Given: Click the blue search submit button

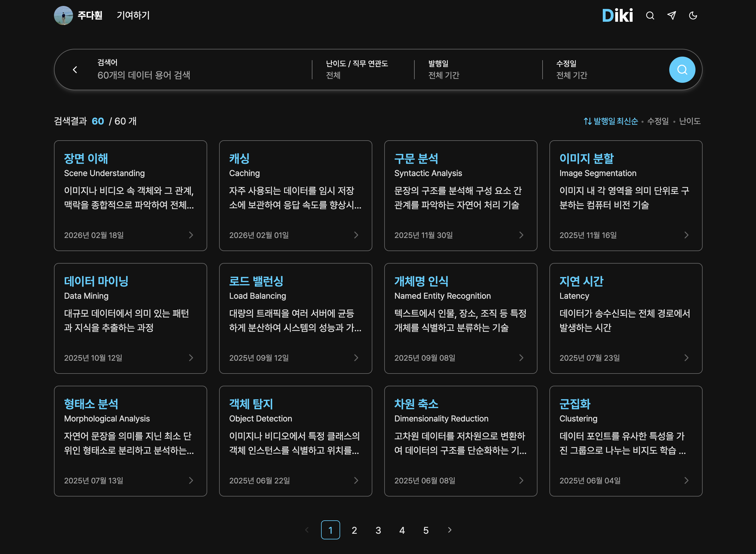Looking at the screenshot, I should [x=682, y=70].
